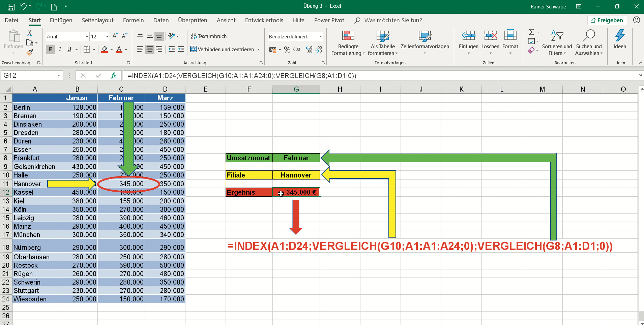Click the remove decimal place icon
This screenshot has width=644, height=325.
(319, 50)
